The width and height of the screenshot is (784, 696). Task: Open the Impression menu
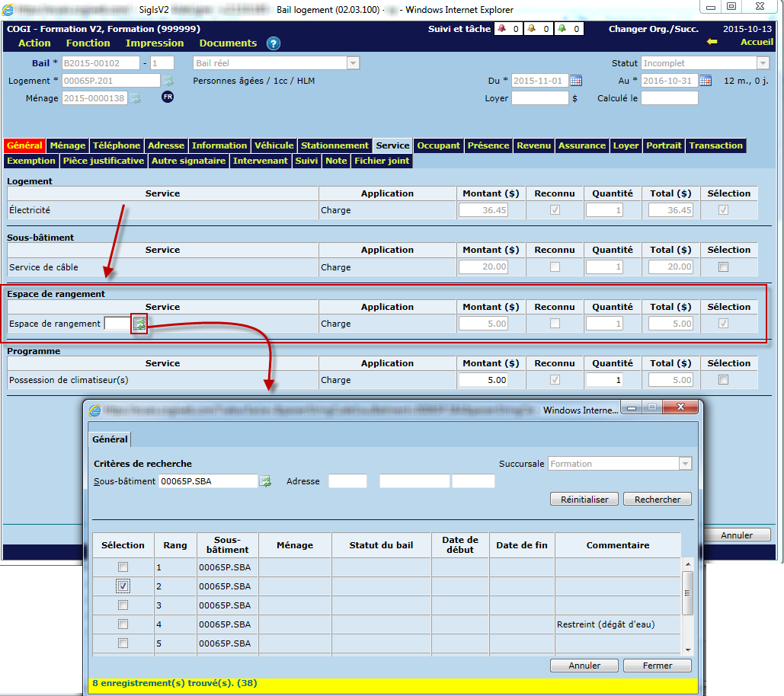coord(155,43)
